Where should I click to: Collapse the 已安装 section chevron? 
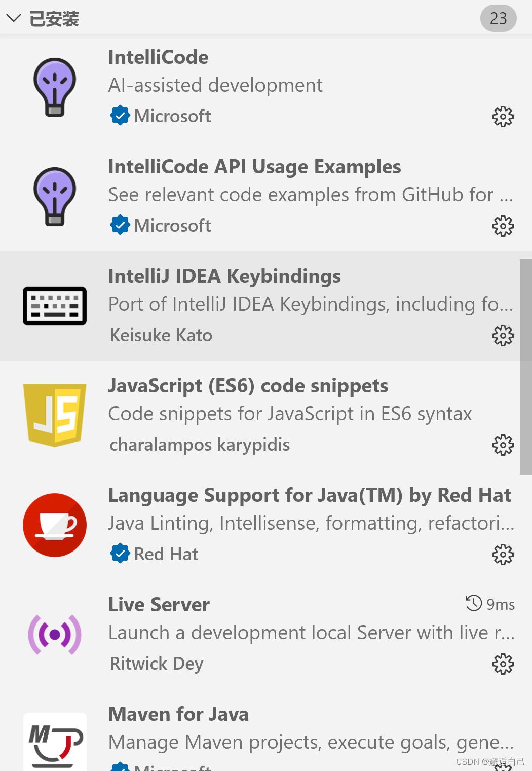[14, 19]
